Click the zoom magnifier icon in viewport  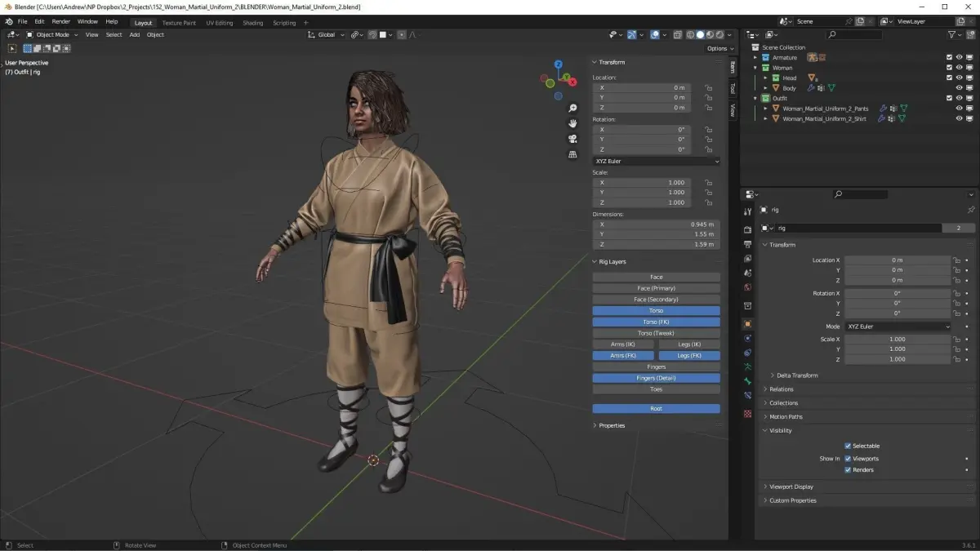coord(572,108)
